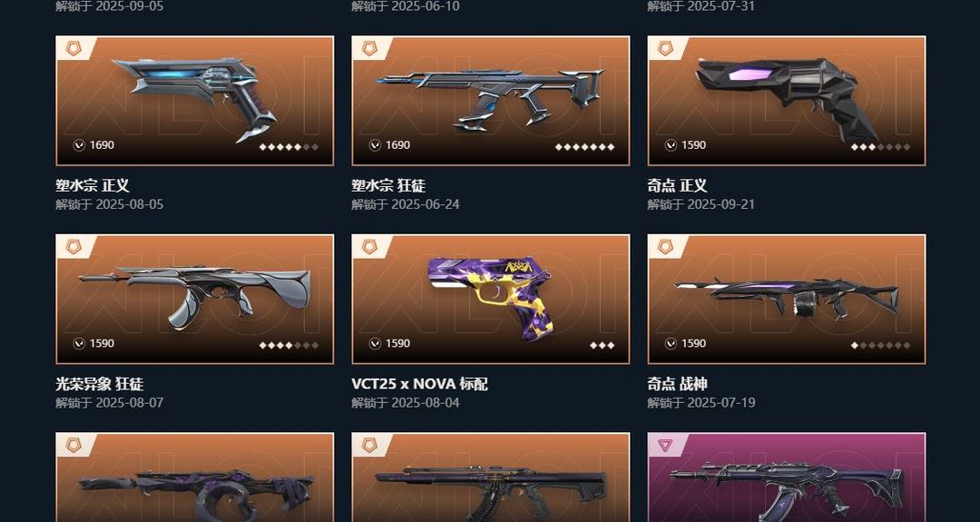The width and height of the screenshot is (980, 522).
Task: Click upgrade level diamonds on 奇点 正义 card
Action: tap(880, 147)
